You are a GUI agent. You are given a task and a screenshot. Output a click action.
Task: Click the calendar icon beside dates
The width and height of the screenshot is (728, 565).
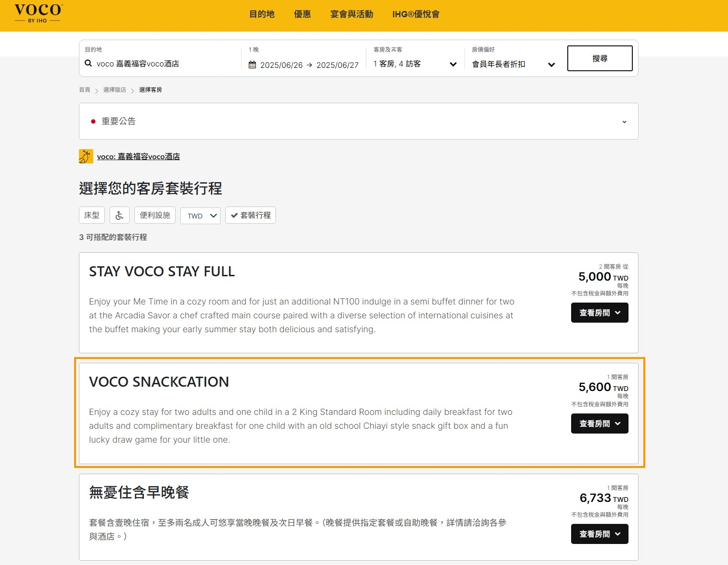coord(253,65)
